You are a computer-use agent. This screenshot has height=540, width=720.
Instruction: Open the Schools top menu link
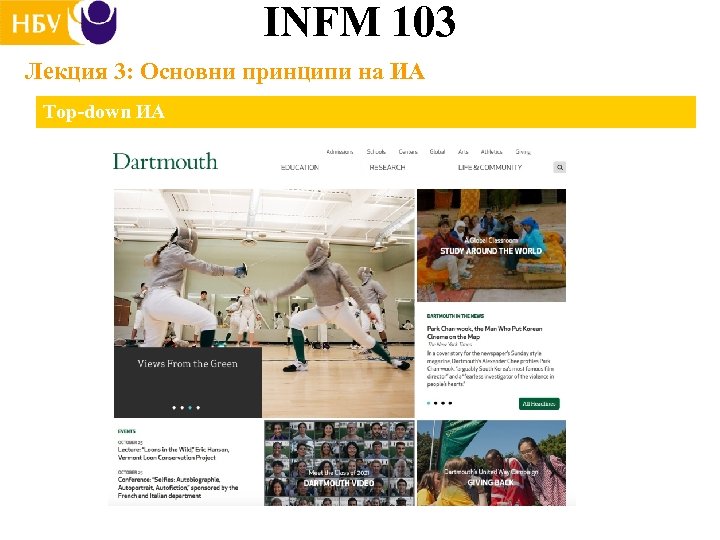pos(376,152)
